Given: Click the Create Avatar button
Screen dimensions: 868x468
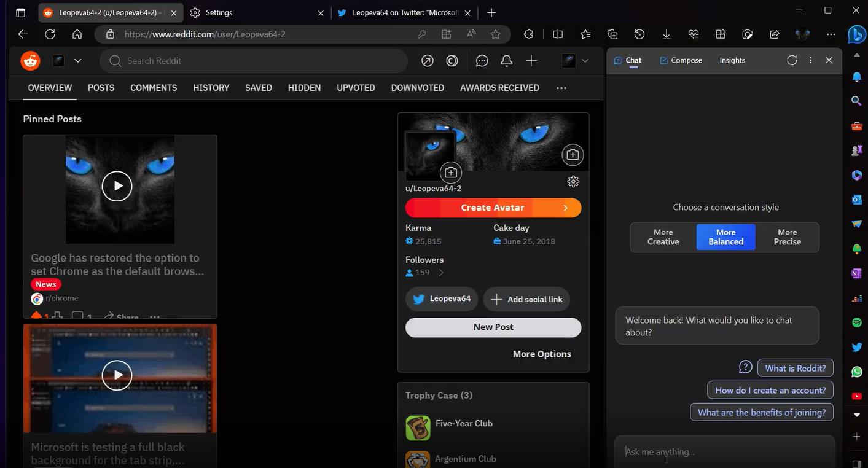Looking at the screenshot, I should tap(493, 208).
